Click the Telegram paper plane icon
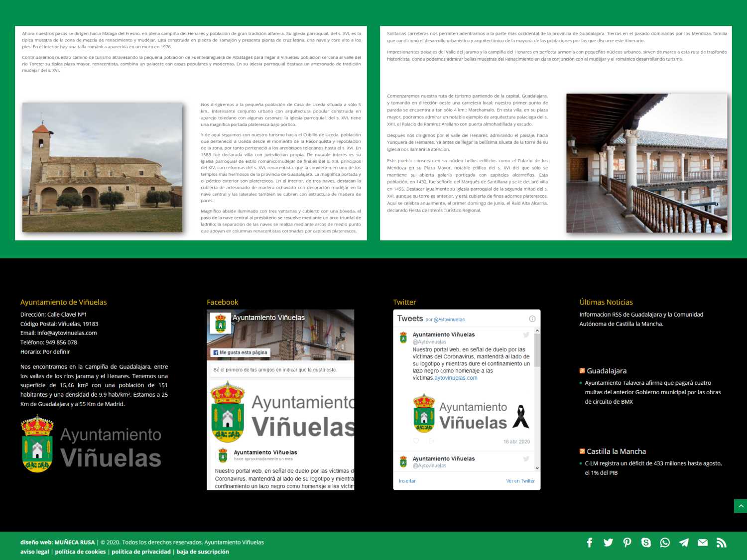747x560 pixels. [x=684, y=543]
